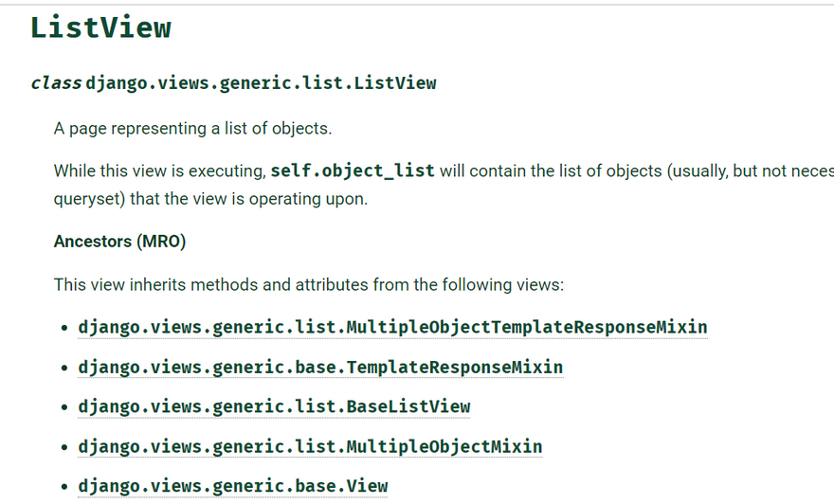Follow the generic.base.TemplateResponseMixin link
834x504 pixels.
pyautogui.click(x=320, y=368)
